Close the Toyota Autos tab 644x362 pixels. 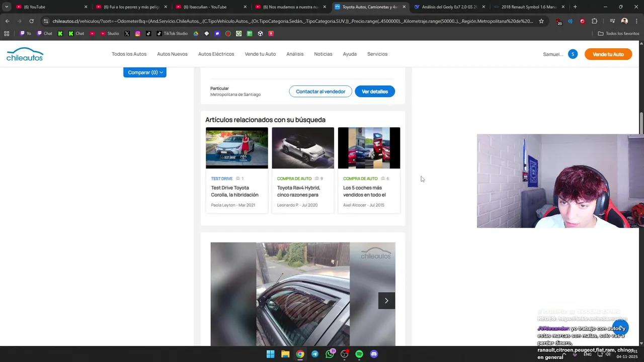[x=404, y=7]
